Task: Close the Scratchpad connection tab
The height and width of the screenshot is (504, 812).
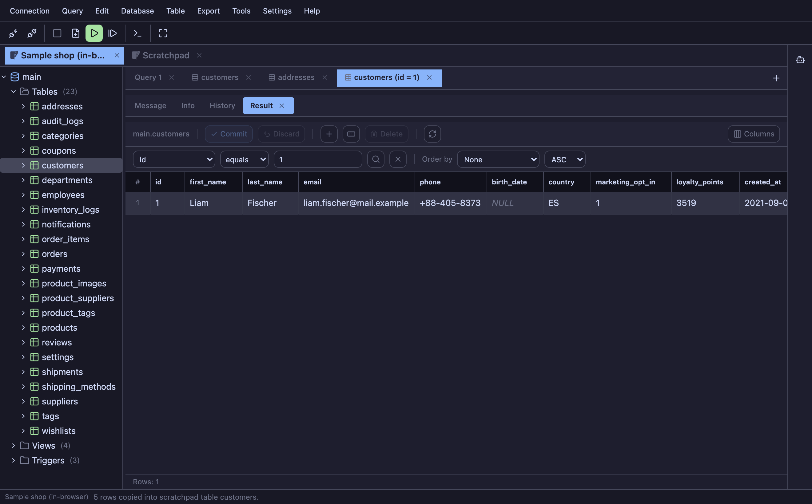Action: coord(199,55)
